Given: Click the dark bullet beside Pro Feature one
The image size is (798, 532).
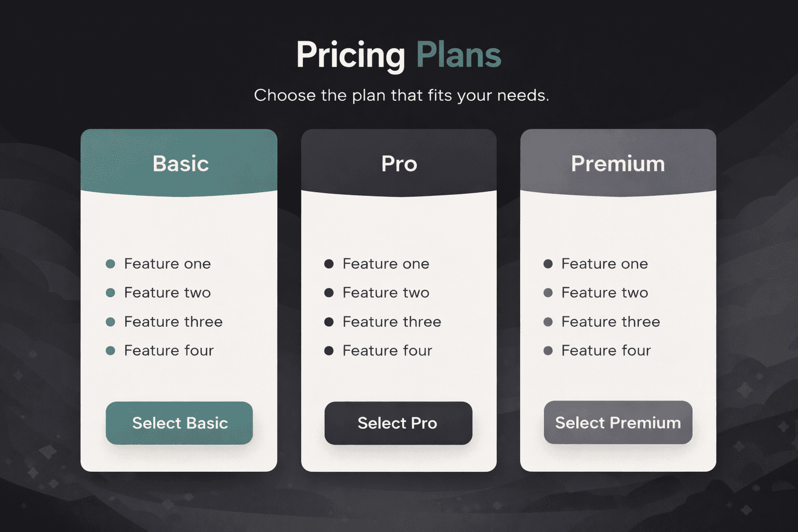Looking at the screenshot, I should coord(329,264).
